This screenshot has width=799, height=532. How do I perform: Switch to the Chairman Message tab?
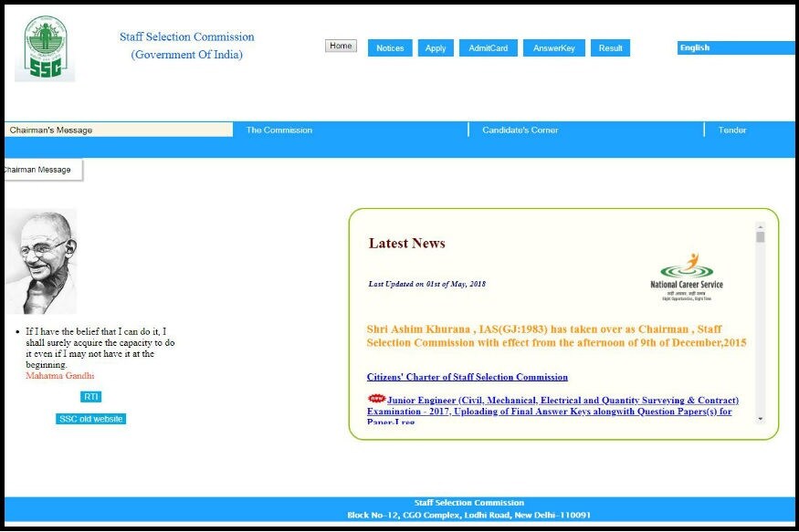(x=36, y=169)
